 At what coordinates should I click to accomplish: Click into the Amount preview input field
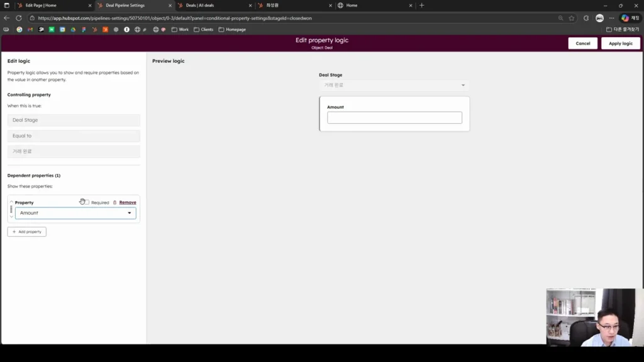(x=394, y=118)
